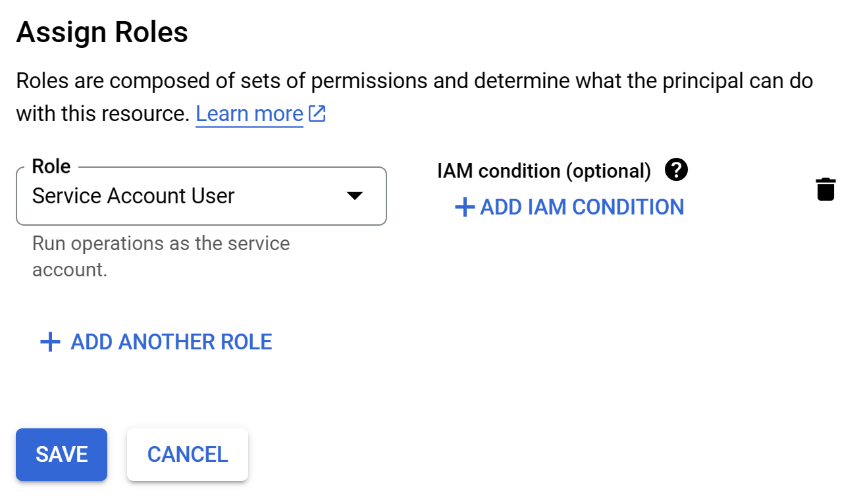Click the IAM condition help question mark

click(x=676, y=170)
